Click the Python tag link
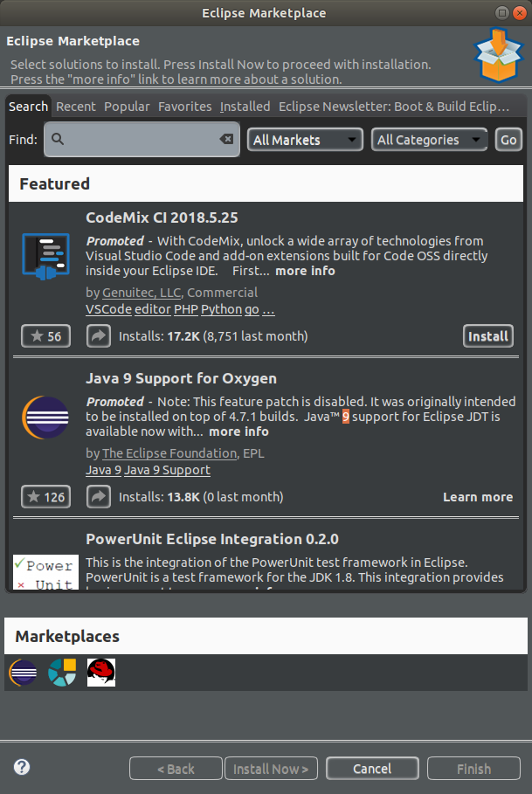Screen dimensions: 532x794 pos(221,309)
